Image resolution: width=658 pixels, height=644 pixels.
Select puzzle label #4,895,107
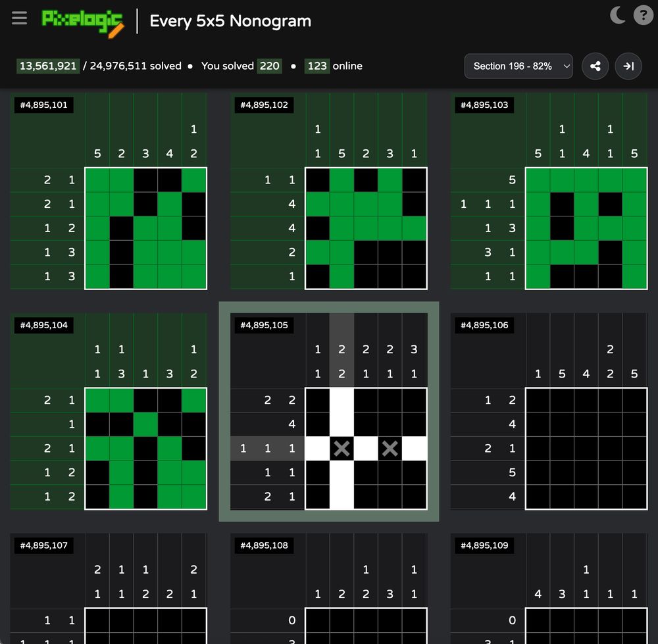pyautogui.click(x=43, y=545)
